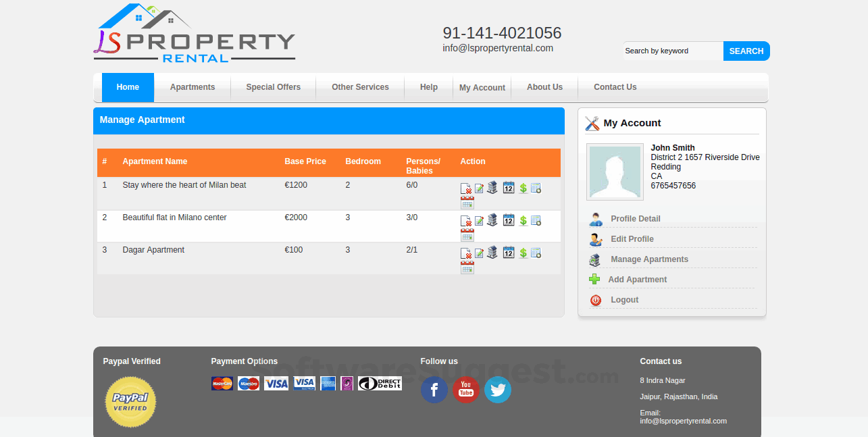868x437 pixels.
Task: Click the header email info@lspropertyrental.com
Action: pyautogui.click(x=498, y=48)
